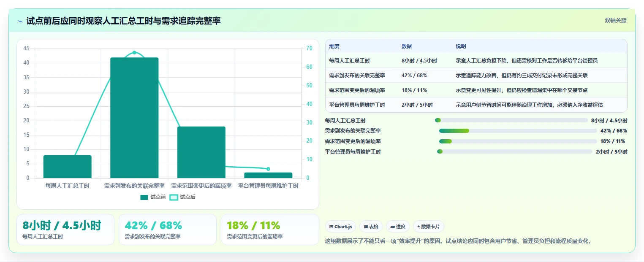Click 平台管理员每周维护工时 label in the progress list
Viewport: 644px width, 262px height.
click(x=353, y=152)
